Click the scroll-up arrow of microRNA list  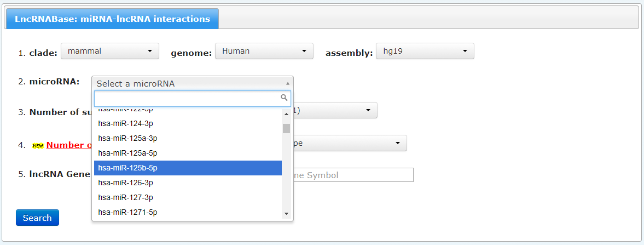coord(286,113)
